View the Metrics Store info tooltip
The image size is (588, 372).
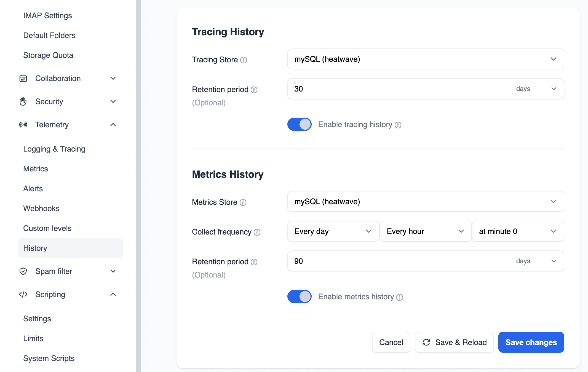[243, 203]
